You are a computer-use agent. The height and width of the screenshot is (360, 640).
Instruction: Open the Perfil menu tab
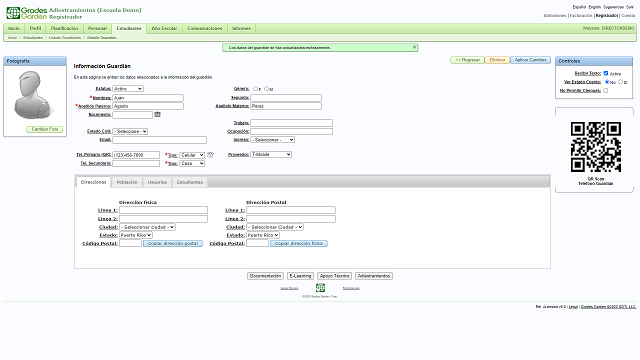tap(36, 28)
